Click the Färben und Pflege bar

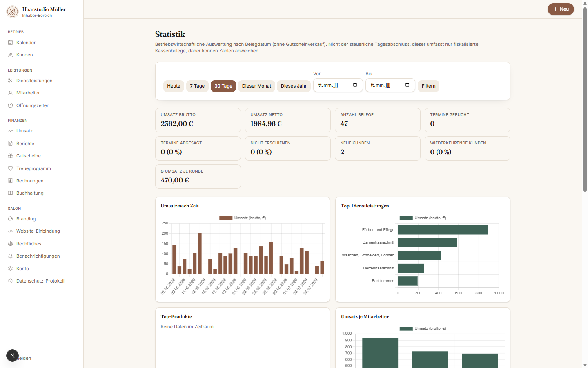pyautogui.click(x=443, y=230)
